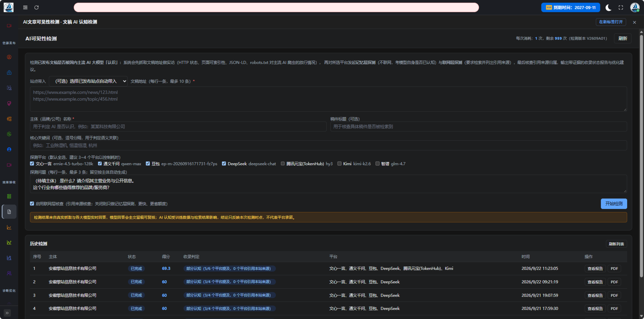
Task: Focus the 主体 (品牌/公司) 名称 input field
Action: tap(178, 127)
